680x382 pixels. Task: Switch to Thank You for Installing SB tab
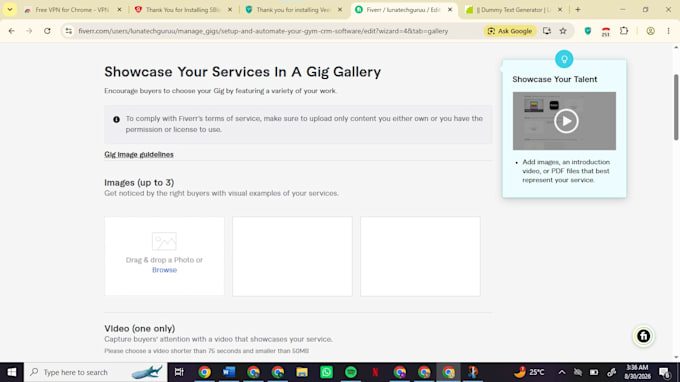[x=183, y=10]
